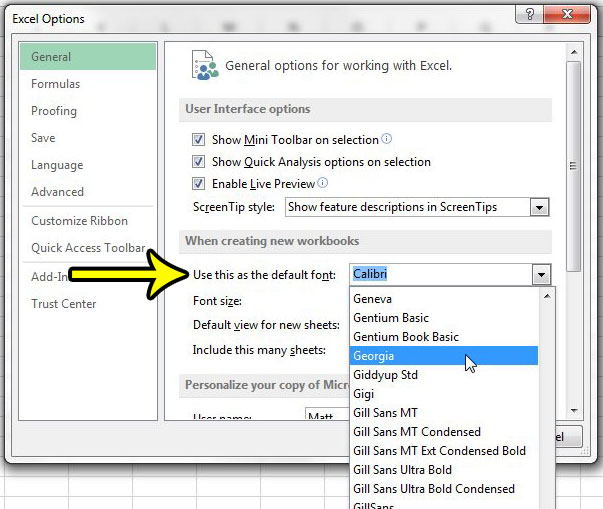The width and height of the screenshot is (603, 509).
Task: Choose Gill Sans MT Condensed font
Action: click(444, 431)
